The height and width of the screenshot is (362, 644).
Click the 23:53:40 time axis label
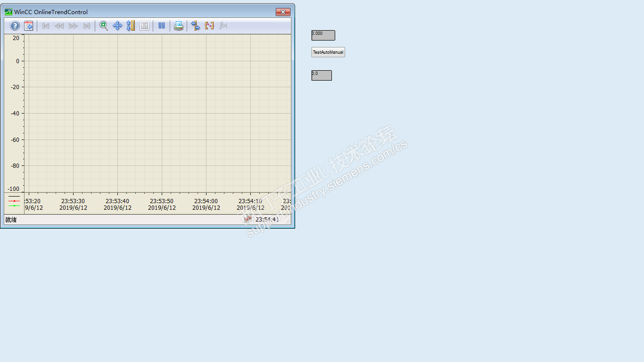coord(117,201)
